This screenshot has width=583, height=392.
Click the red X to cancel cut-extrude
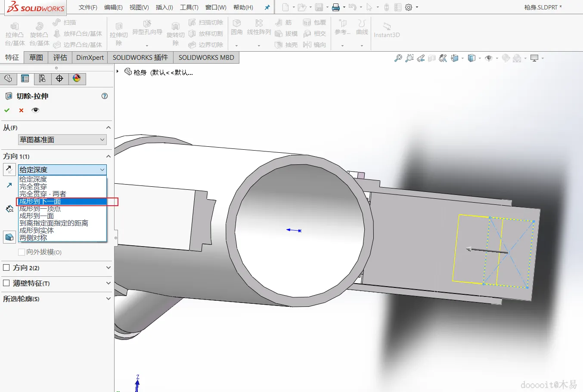pos(21,110)
